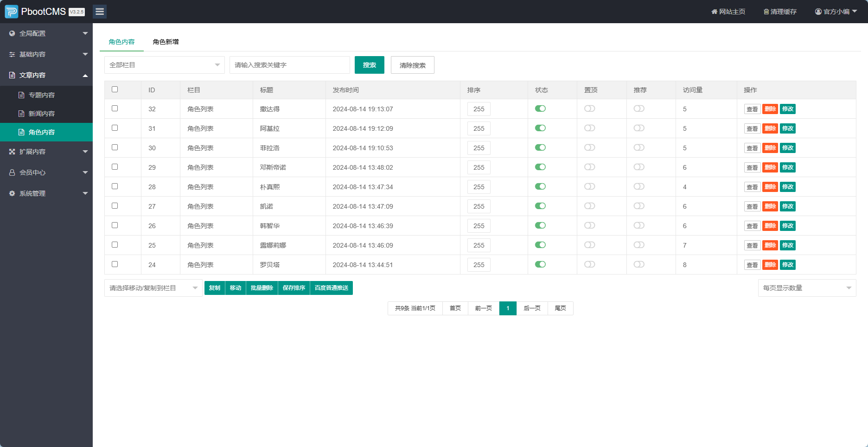Click the user avatar icon for 官方小编

point(818,12)
